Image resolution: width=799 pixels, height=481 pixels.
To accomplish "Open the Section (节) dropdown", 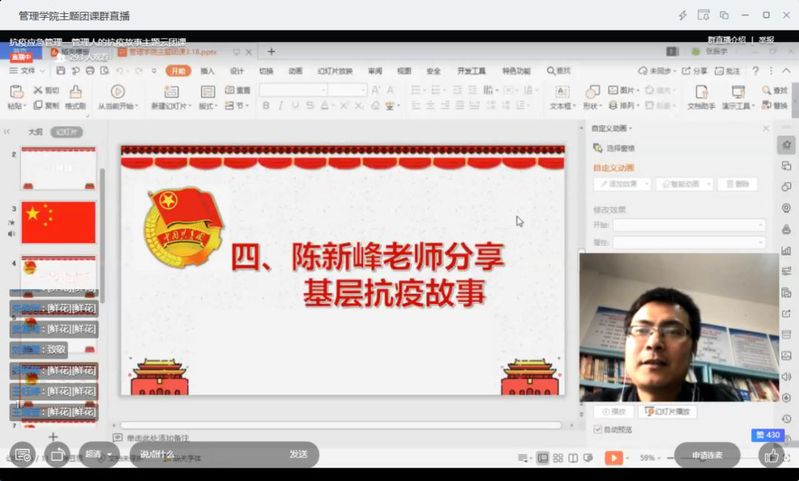I will (237, 105).
